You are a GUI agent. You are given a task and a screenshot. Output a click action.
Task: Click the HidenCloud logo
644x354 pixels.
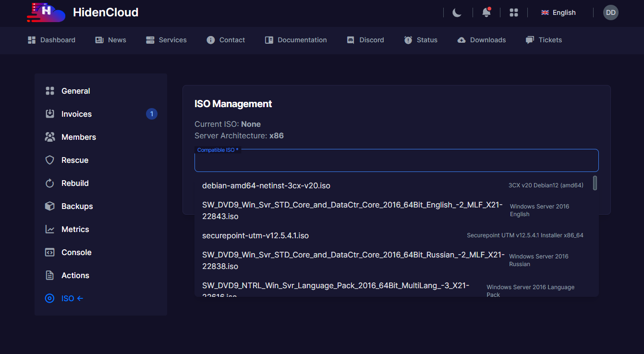(46, 12)
